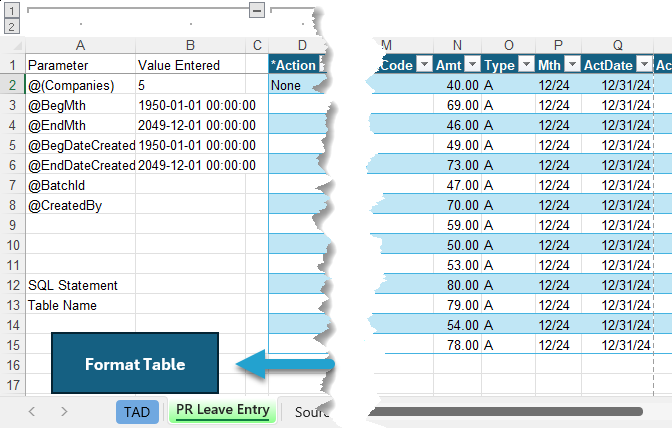The width and height of the screenshot is (672, 428).
Task: Select the @BegDateCreated cell
Action: coord(81,145)
